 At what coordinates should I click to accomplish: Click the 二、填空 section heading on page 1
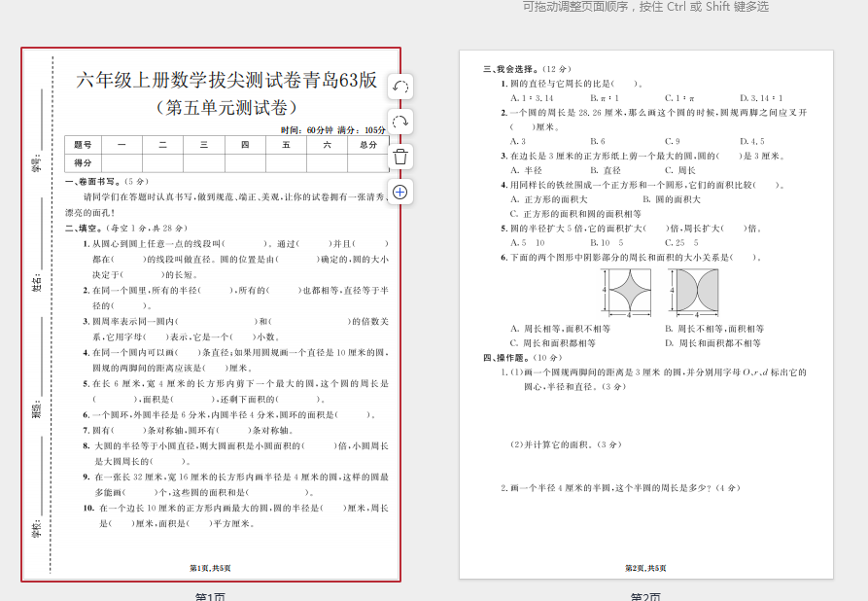(x=87, y=229)
